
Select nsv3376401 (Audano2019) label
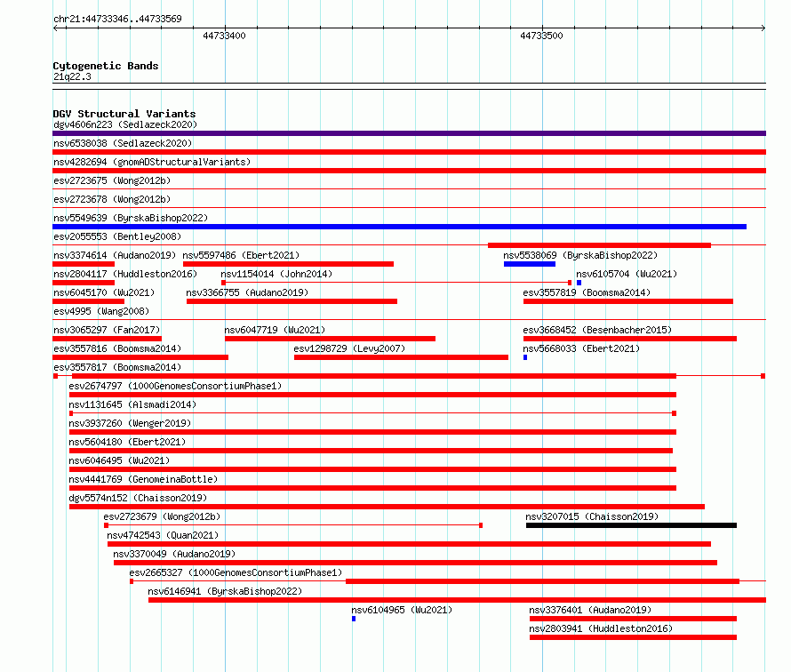pyautogui.click(x=590, y=610)
